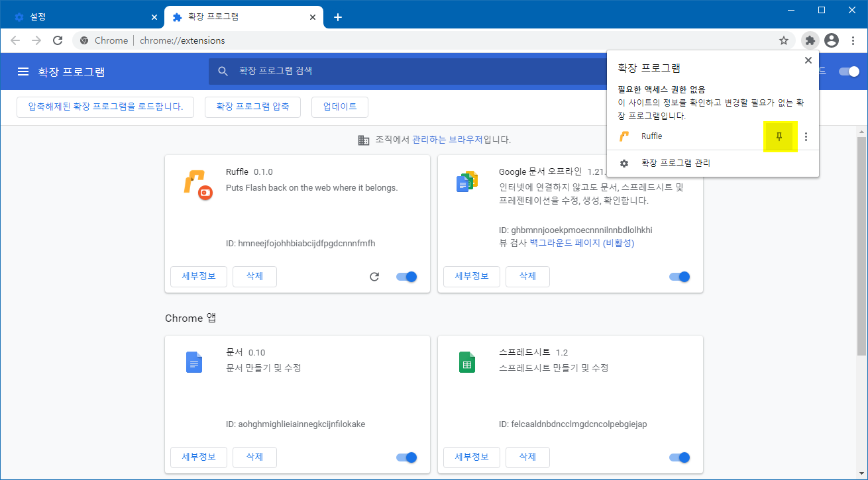868x480 pixels.
Task: Toggle the 문서 app switch
Action: pyautogui.click(x=407, y=457)
